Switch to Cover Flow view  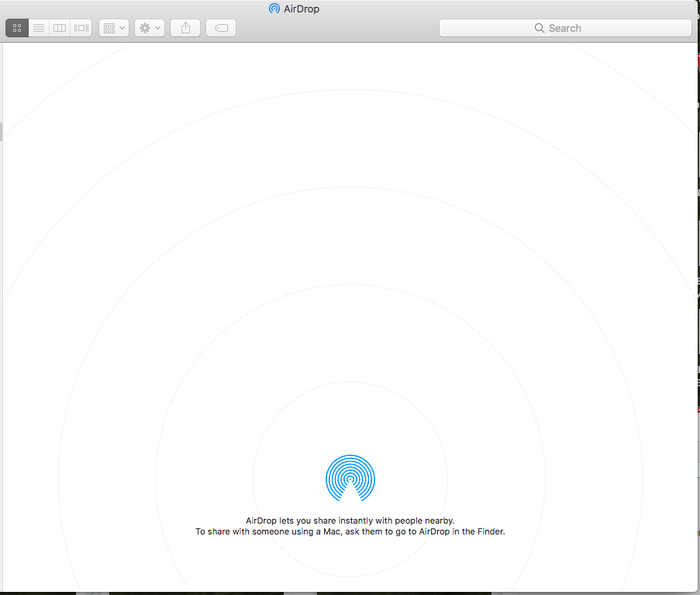click(x=81, y=28)
